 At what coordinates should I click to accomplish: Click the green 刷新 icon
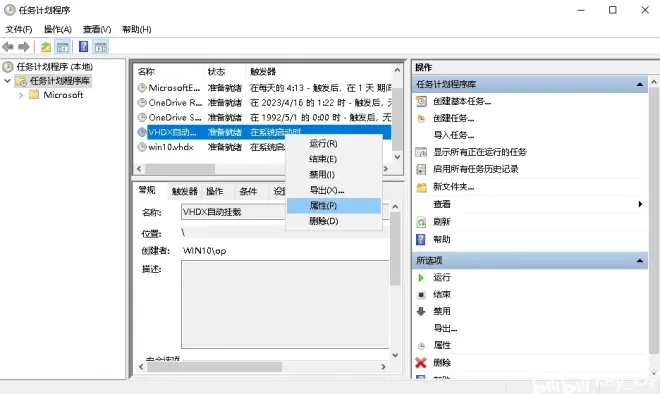(x=421, y=222)
